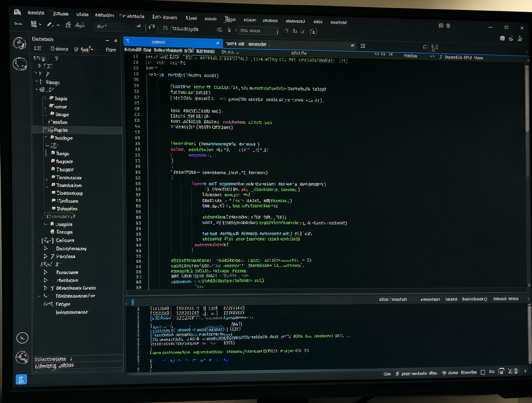532x403 pixels.
Task: Click the list-panel icon left of the minimize button
Action: point(441,26)
